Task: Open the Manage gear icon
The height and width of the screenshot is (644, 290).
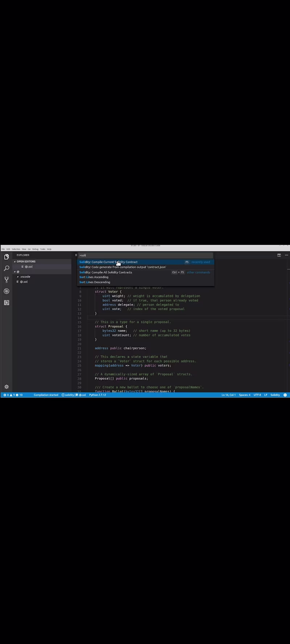Action: point(7,387)
